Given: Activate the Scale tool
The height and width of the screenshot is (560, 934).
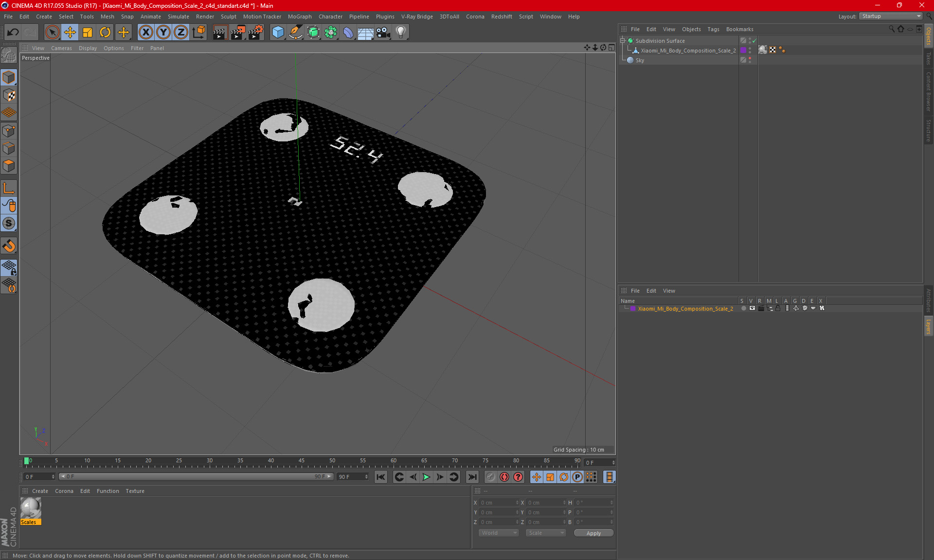Looking at the screenshot, I should 88,33.
